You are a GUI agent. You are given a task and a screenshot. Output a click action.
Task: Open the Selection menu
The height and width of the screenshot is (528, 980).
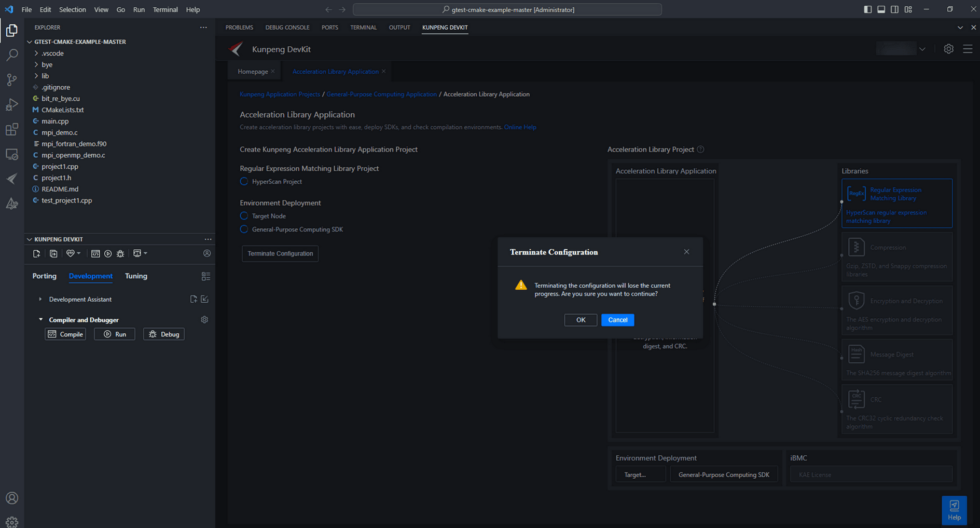(x=72, y=9)
